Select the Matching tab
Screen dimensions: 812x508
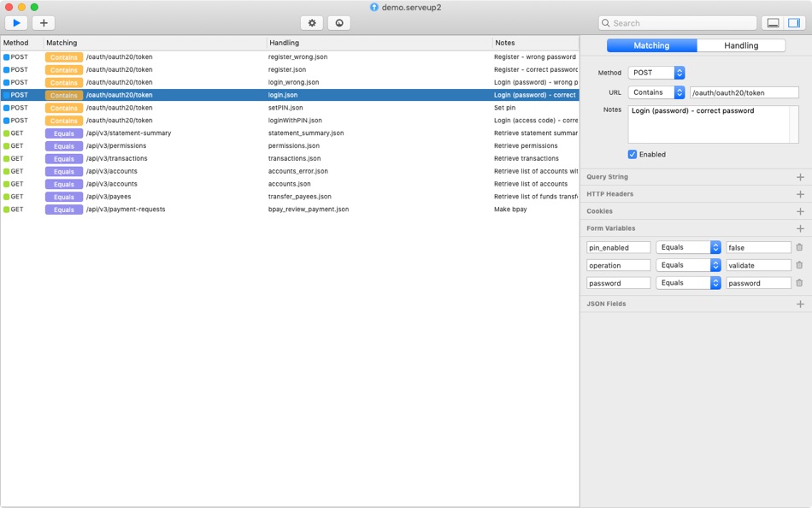click(651, 45)
